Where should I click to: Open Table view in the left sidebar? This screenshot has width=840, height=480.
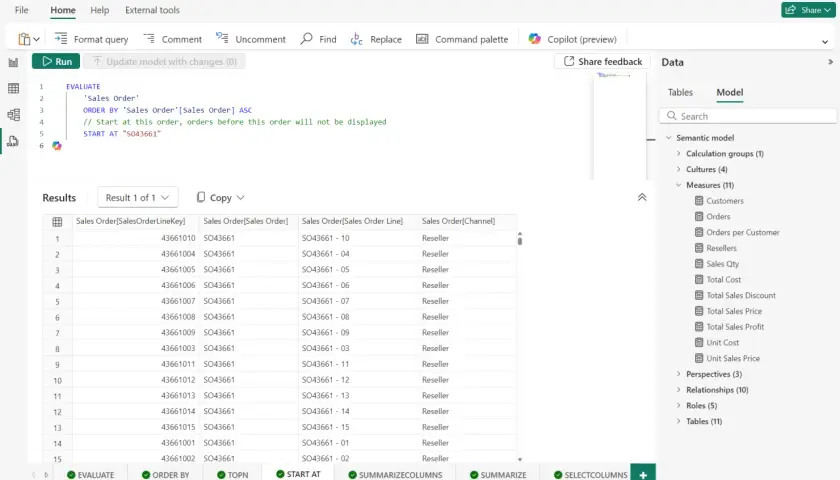click(13, 88)
